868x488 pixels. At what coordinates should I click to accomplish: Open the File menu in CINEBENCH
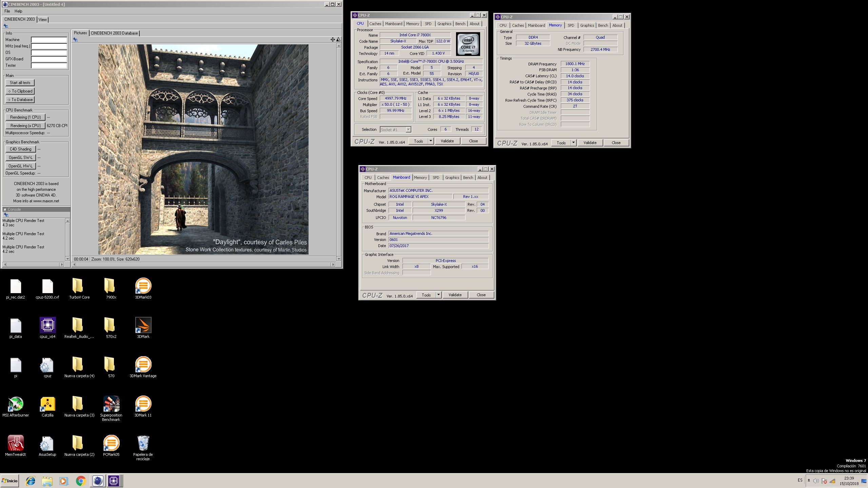pos(7,11)
